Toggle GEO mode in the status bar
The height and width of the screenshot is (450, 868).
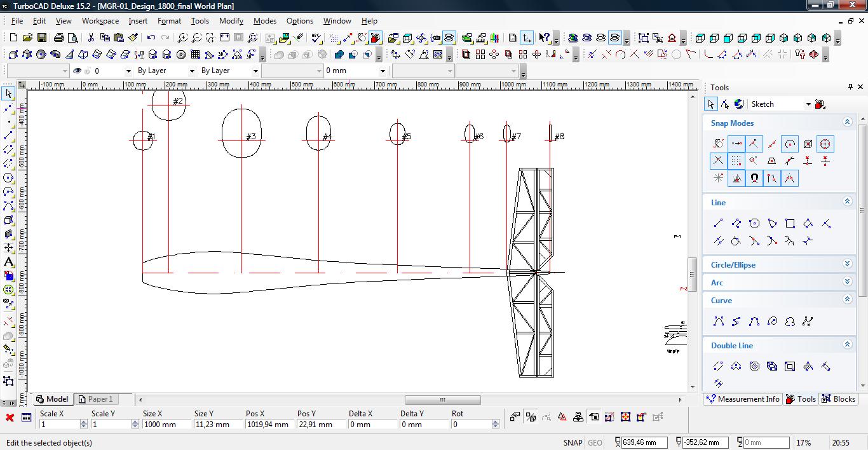[595, 443]
